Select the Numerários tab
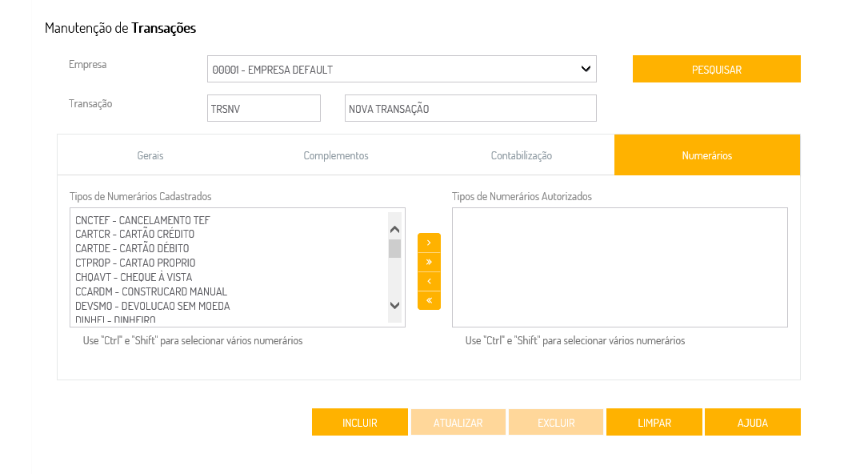The height and width of the screenshot is (474, 868). 707,155
